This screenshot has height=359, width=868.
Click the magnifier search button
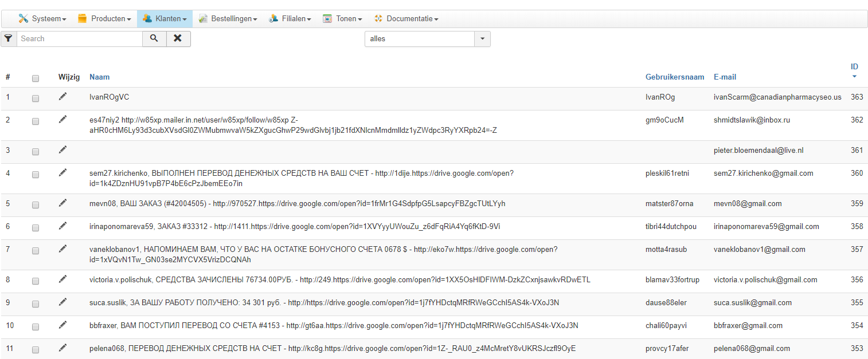click(x=154, y=38)
